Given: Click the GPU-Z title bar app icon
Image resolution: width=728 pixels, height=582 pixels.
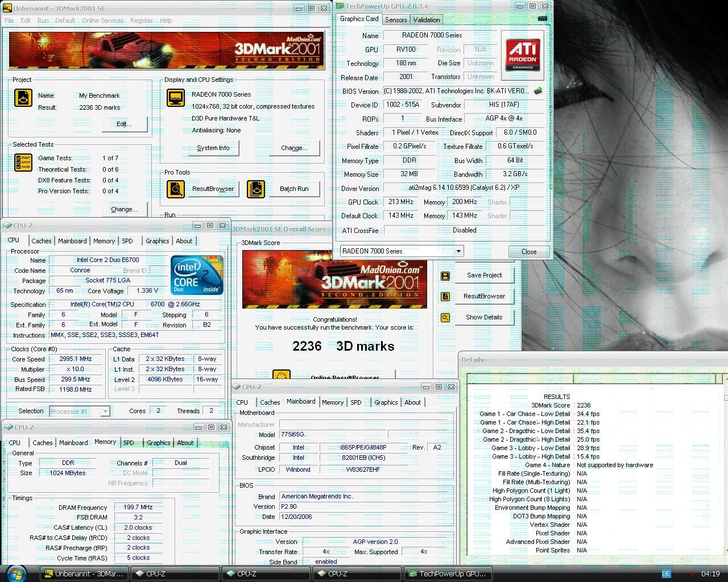Looking at the screenshot, I should tap(340, 6).
